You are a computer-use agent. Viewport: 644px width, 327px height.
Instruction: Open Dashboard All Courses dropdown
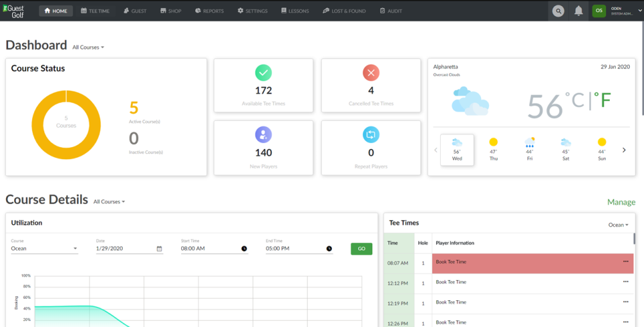point(89,47)
